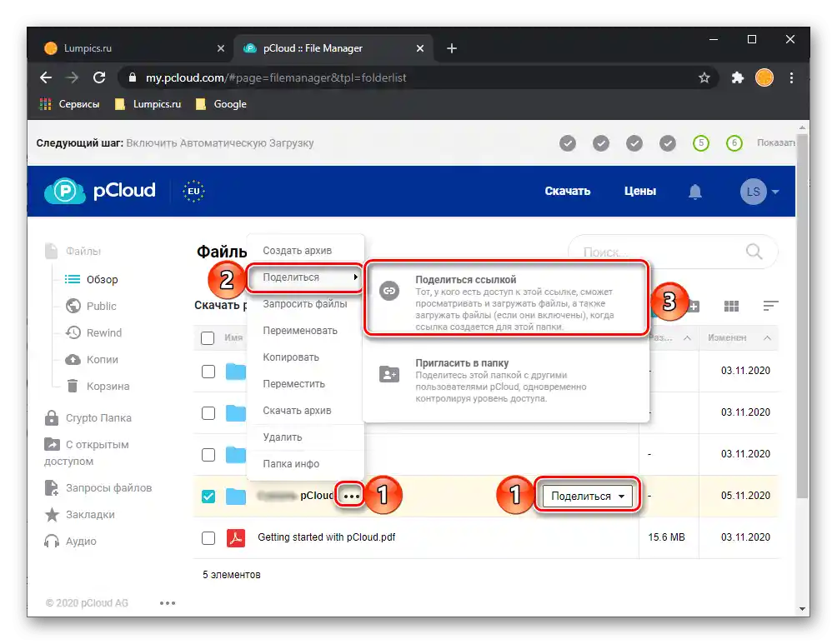Check the first folder row checkbox

(x=208, y=372)
